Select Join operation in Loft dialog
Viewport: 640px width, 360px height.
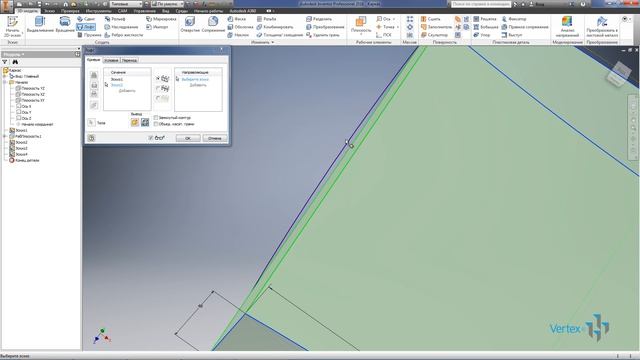point(94,76)
